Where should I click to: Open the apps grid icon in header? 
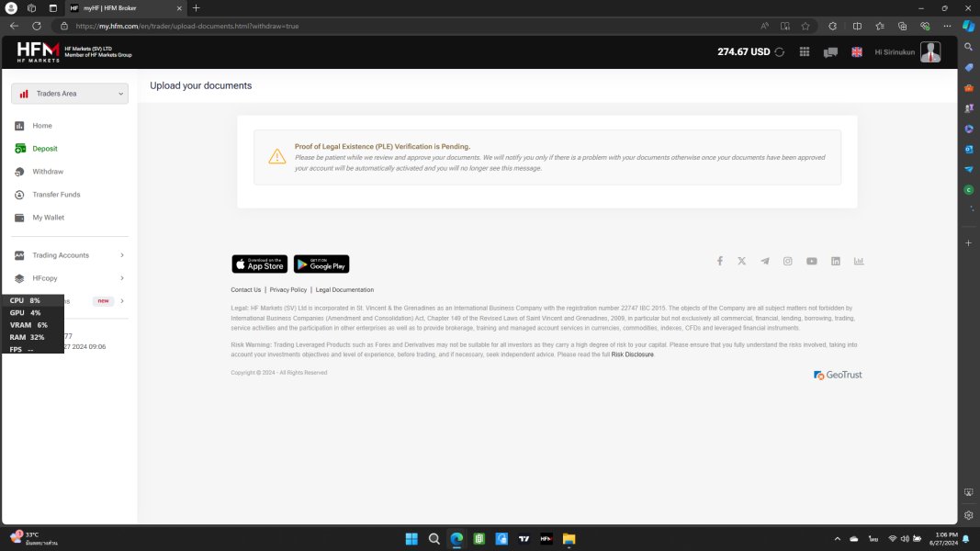805,52
